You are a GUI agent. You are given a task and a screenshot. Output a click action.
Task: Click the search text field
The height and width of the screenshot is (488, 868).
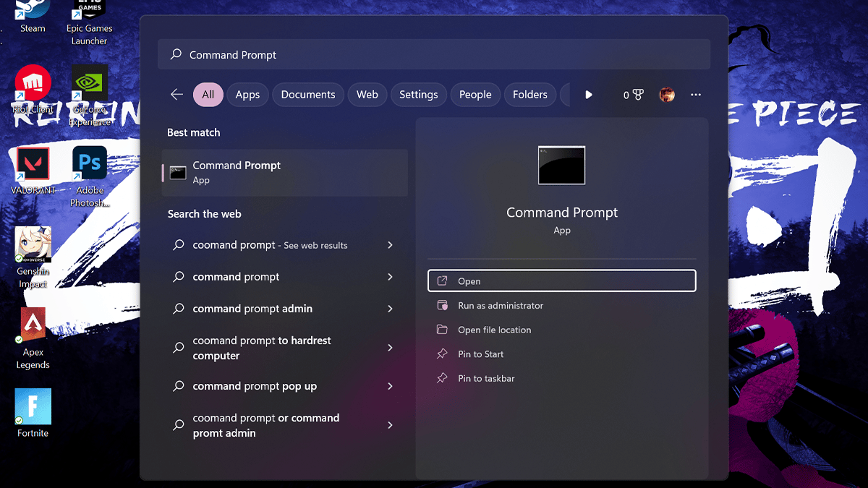pyautogui.click(x=434, y=55)
